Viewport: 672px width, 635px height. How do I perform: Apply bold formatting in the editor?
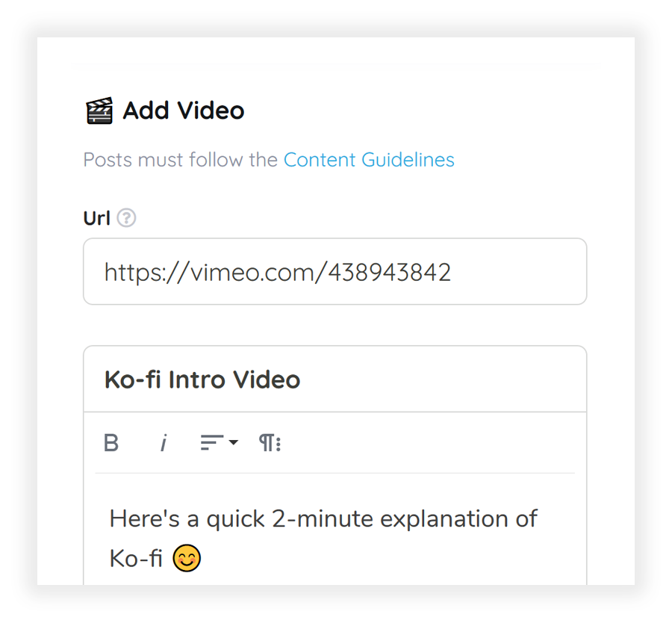(111, 442)
